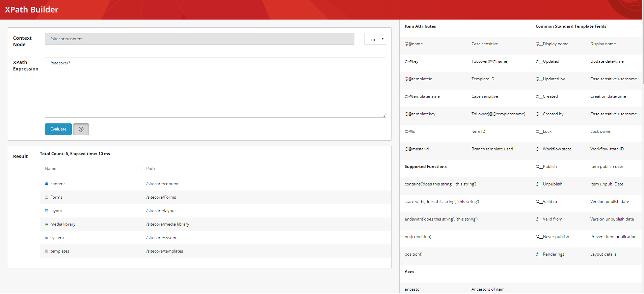Viewport: 644px width, 294px height.
Task: Click the contains() function example
Action: coord(440,184)
